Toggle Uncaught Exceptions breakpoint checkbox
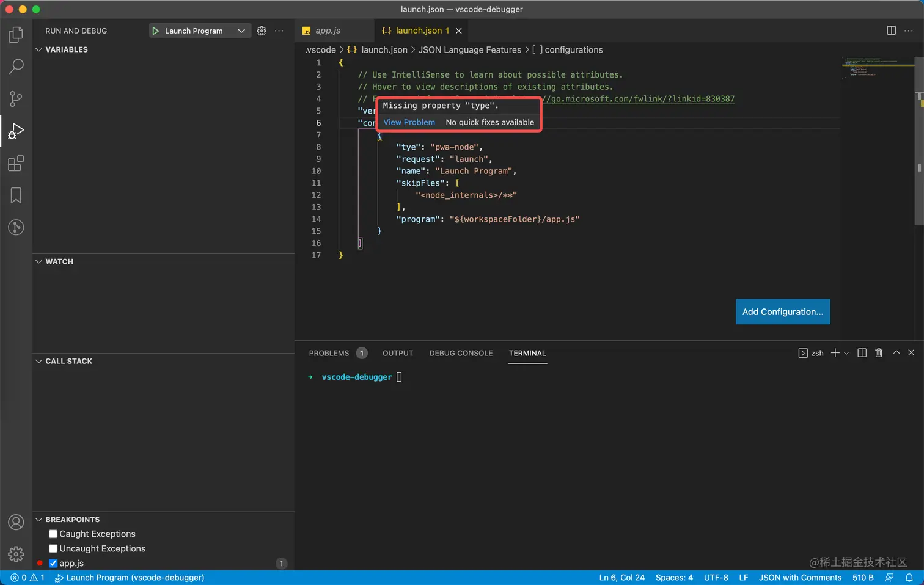This screenshot has width=924, height=585. coord(53,548)
